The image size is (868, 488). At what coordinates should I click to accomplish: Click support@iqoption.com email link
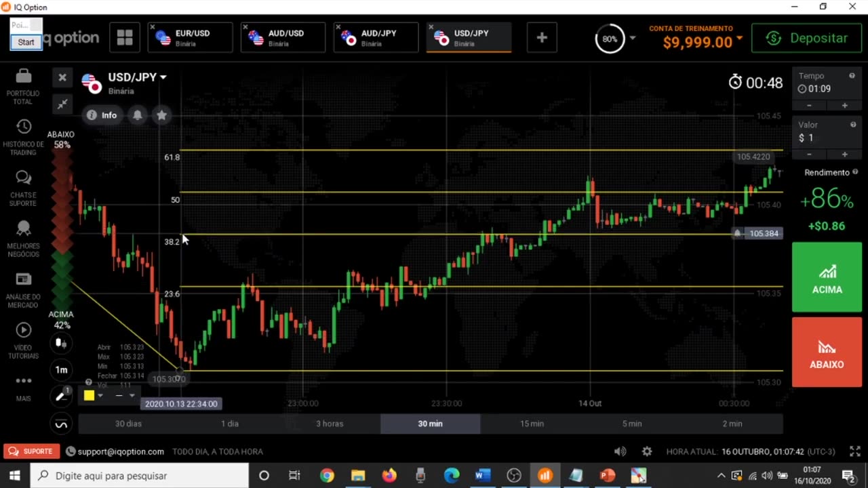coord(120,451)
